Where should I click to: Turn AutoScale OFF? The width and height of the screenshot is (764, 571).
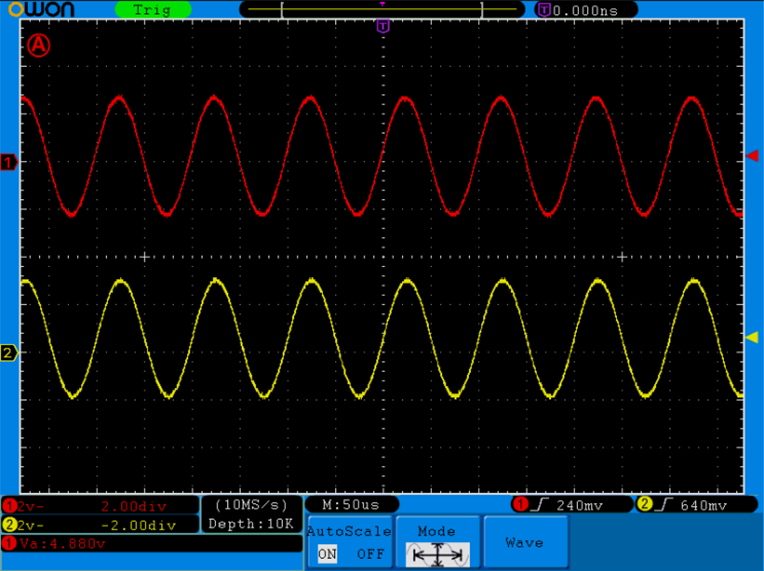click(x=370, y=554)
